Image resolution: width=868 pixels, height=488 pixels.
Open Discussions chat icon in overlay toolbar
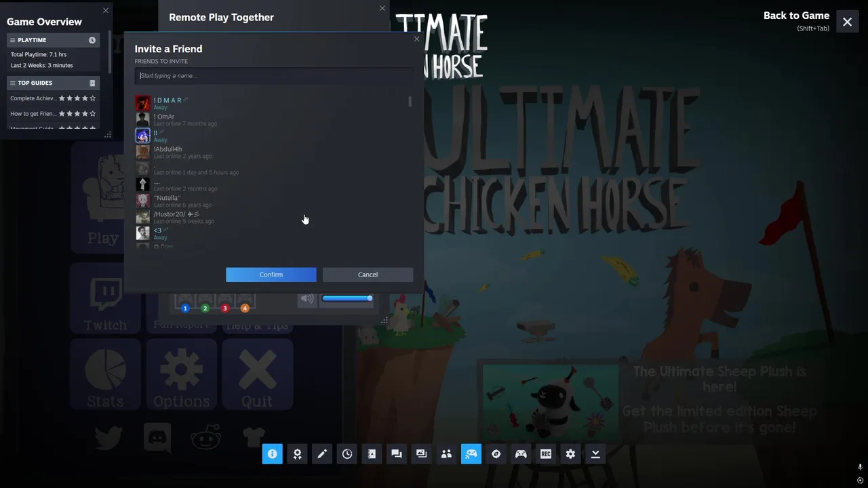(397, 454)
